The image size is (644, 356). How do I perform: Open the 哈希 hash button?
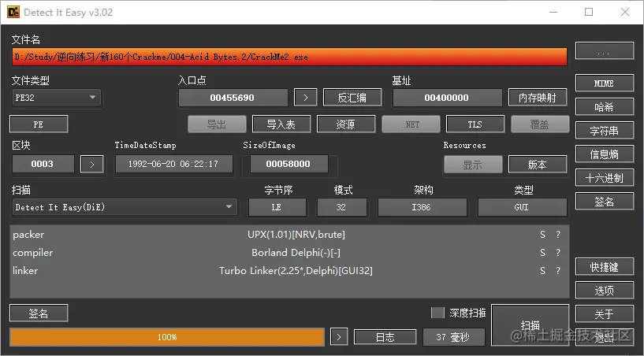tap(605, 107)
